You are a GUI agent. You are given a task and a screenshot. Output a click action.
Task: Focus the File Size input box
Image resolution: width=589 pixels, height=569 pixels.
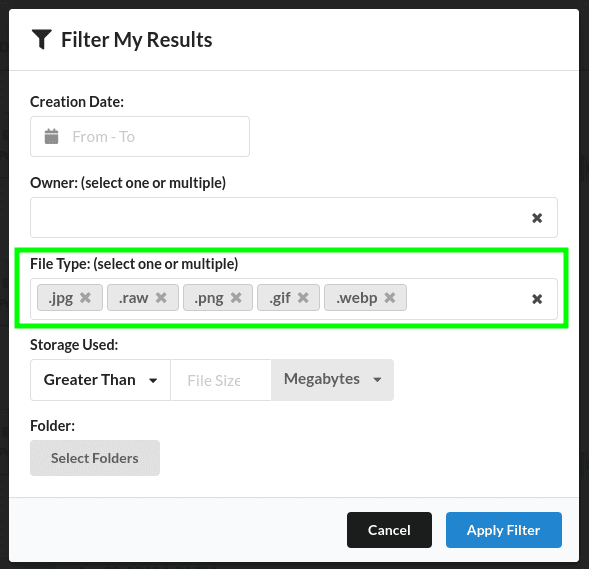point(221,380)
